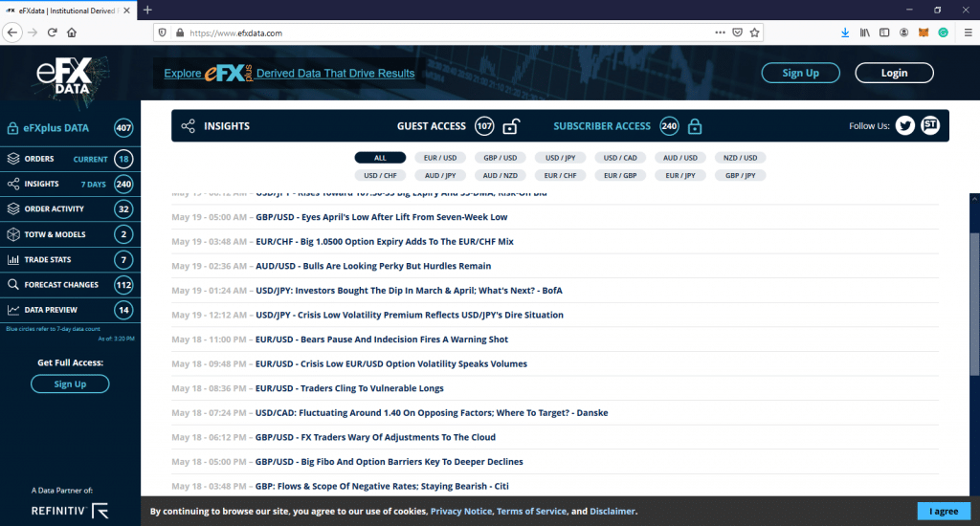Image resolution: width=980 pixels, height=526 pixels.
Task: Filter insights by USD / CHF
Action: 380,176
